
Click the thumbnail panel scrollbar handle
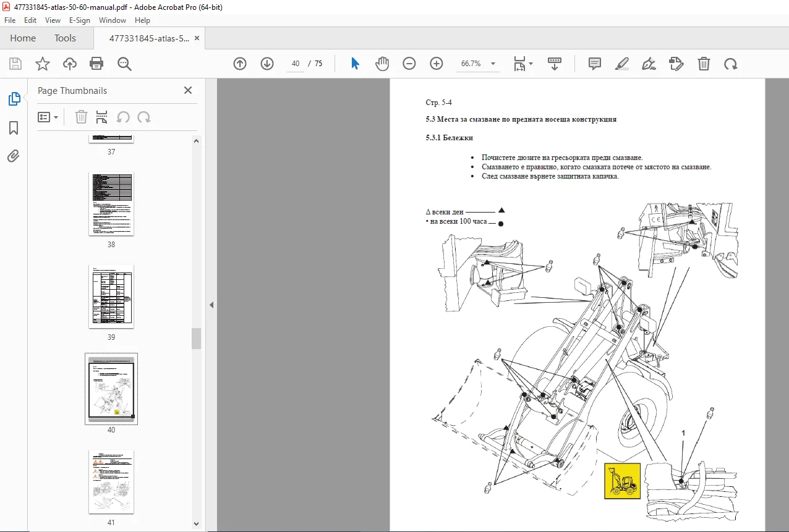point(196,339)
